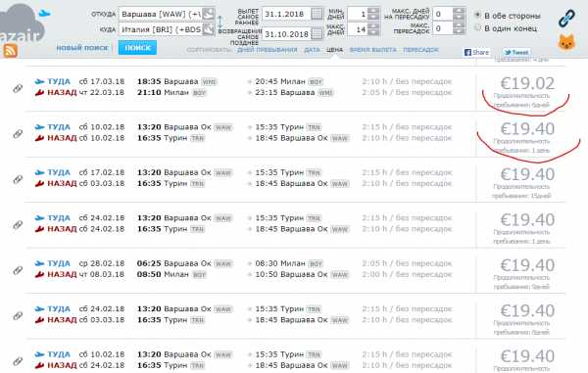Decrease max days per transfer stepper

pos(459,18)
